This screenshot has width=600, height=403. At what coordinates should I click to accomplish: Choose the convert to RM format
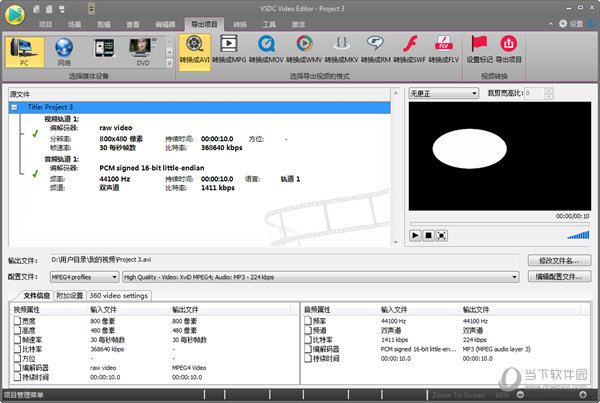click(x=375, y=50)
